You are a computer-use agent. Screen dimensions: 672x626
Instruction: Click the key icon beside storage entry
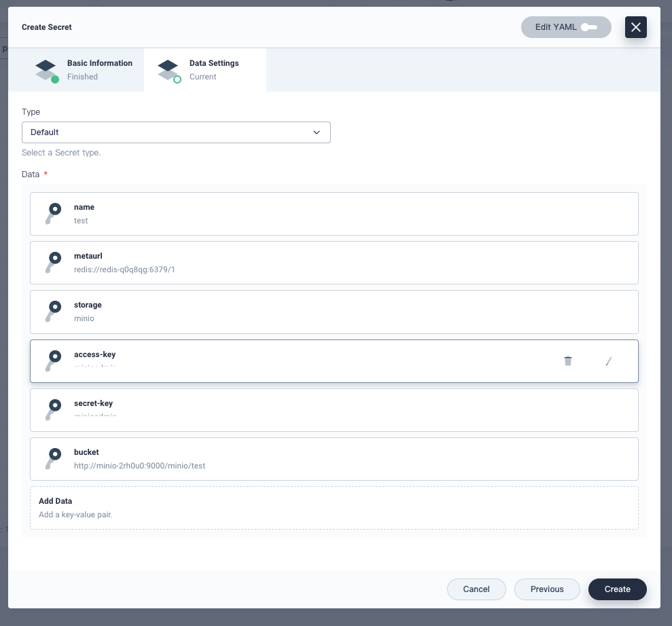[x=52, y=312]
